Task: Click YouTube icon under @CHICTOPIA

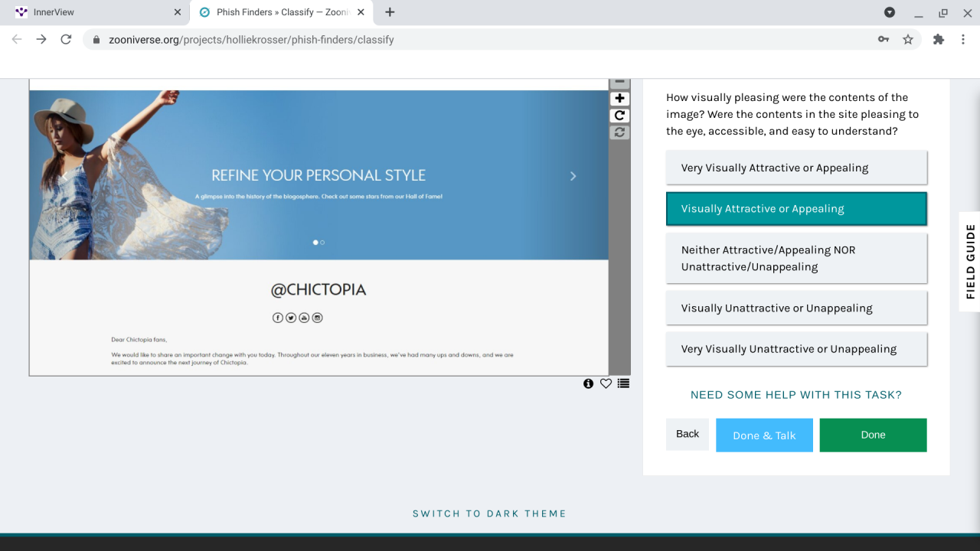Action: click(x=304, y=318)
